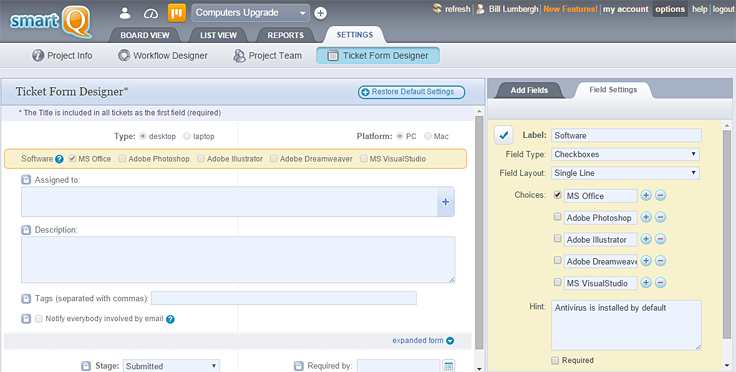Remove the Adobe Photoshop choice
Viewport: 736px width, 372px height.
coord(660,217)
